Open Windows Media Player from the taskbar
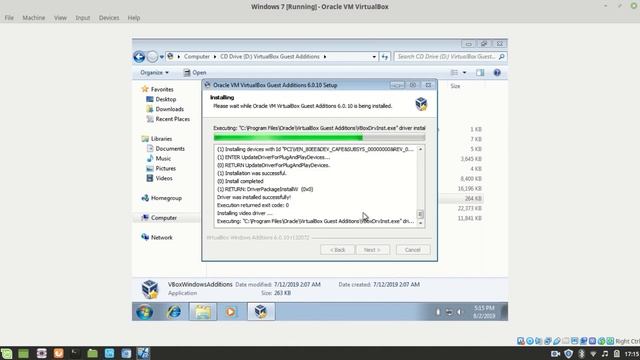This screenshot has height=360, width=640. (x=231, y=312)
